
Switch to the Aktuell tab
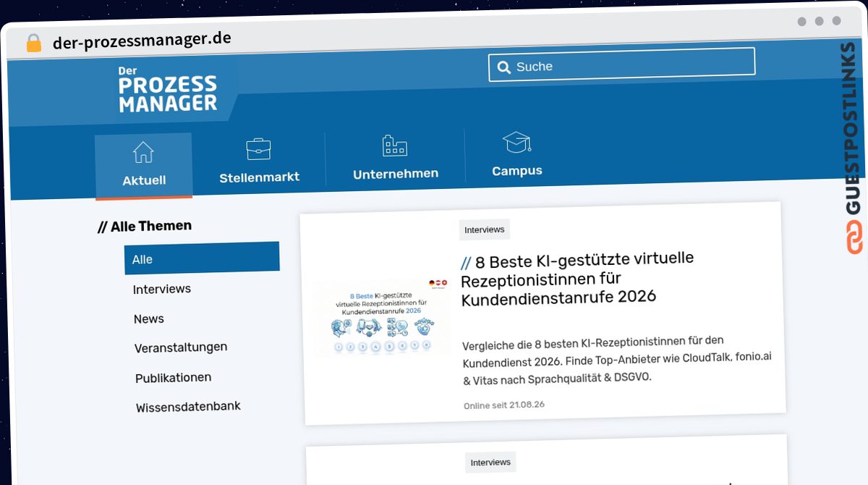[144, 166]
